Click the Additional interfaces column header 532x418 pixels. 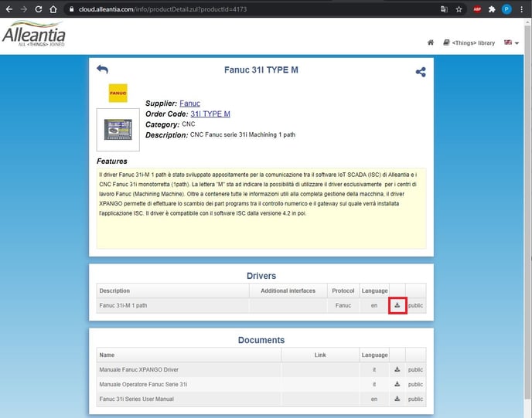click(x=288, y=291)
